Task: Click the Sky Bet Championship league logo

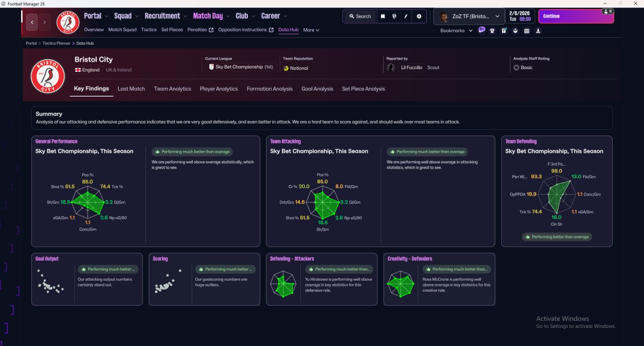Action: (212, 67)
